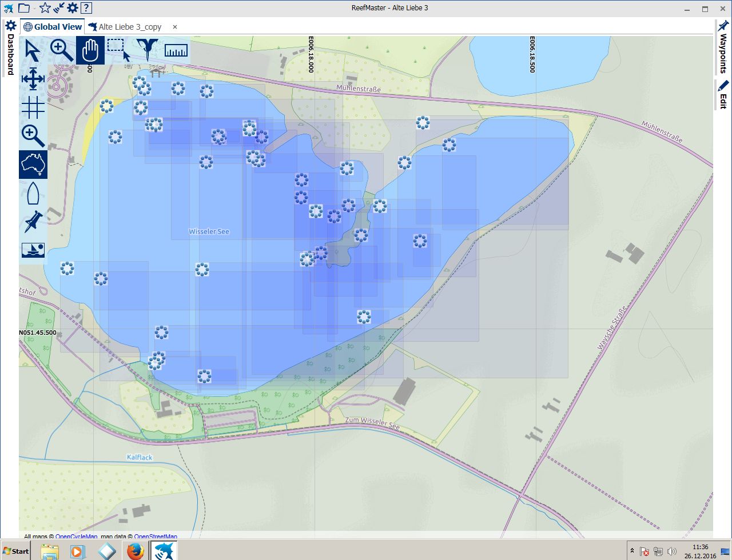
Task: Expand the Edit side panel
Action: click(x=723, y=95)
